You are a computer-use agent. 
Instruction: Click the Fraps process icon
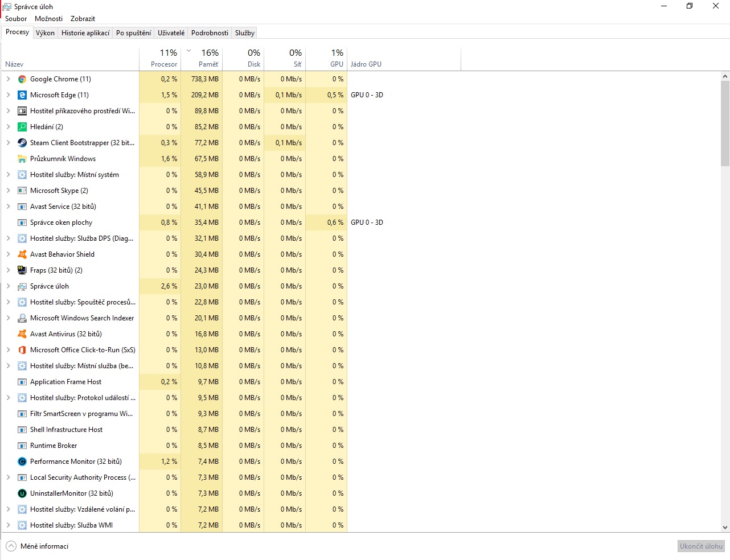pos(22,270)
